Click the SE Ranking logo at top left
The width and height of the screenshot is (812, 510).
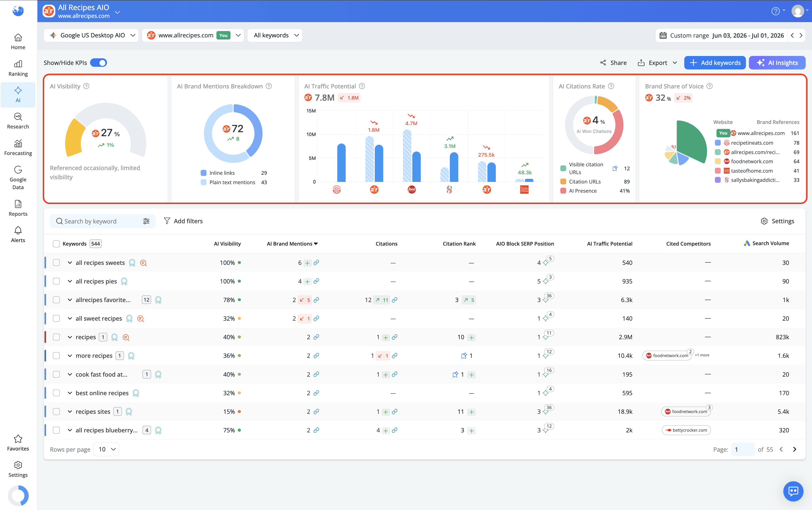(18, 11)
